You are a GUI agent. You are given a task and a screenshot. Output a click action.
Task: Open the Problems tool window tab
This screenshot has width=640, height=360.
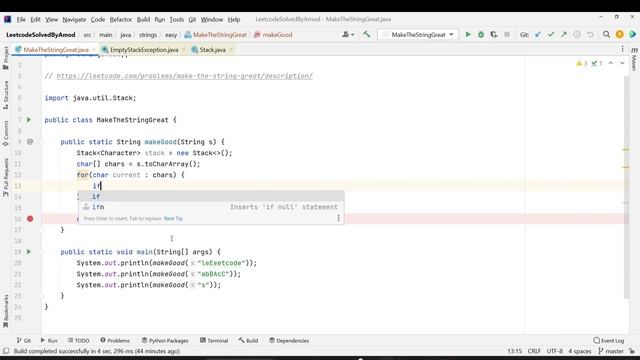pyautogui.click(x=115, y=340)
